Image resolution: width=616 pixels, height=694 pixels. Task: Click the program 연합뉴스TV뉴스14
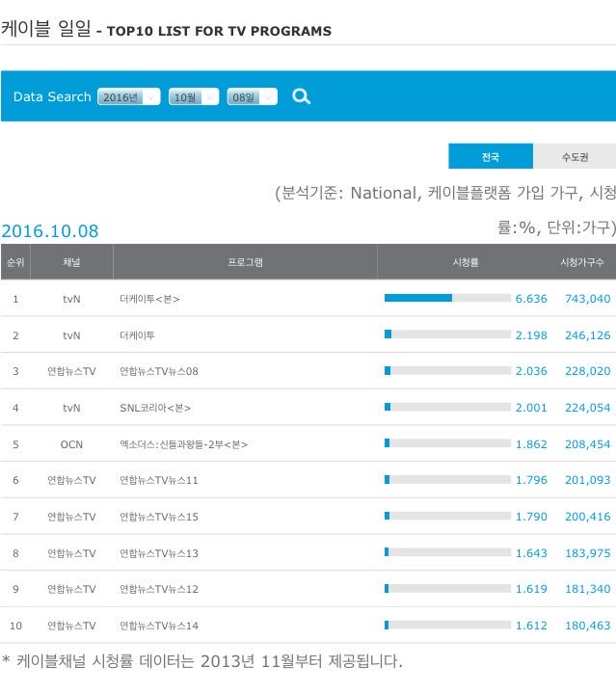[x=159, y=626]
